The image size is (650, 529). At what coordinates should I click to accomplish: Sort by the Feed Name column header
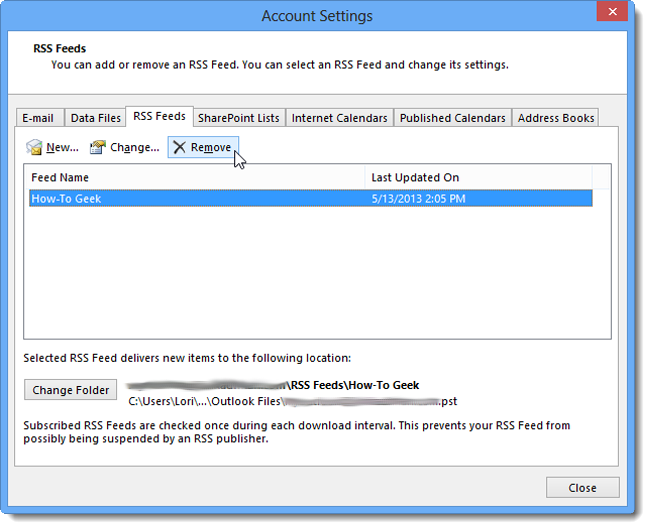pyautogui.click(x=195, y=177)
